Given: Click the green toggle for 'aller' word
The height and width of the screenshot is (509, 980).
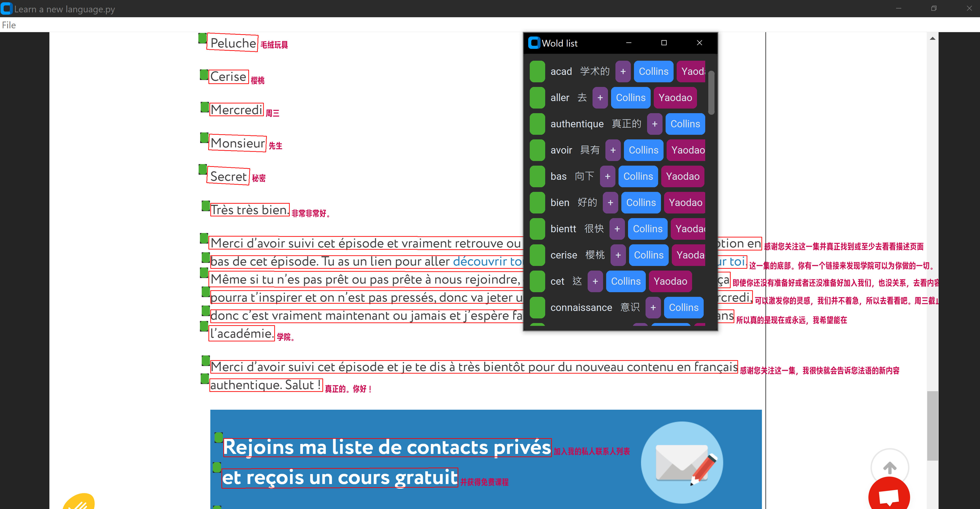Looking at the screenshot, I should click(537, 97).
